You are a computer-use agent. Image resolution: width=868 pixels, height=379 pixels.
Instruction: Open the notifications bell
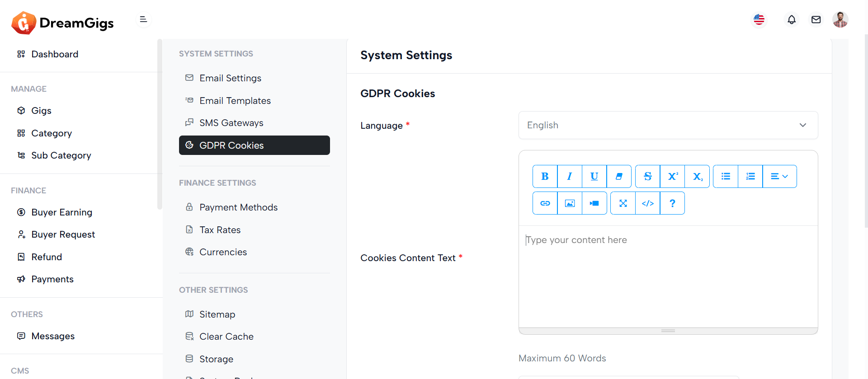coord(791,20)
